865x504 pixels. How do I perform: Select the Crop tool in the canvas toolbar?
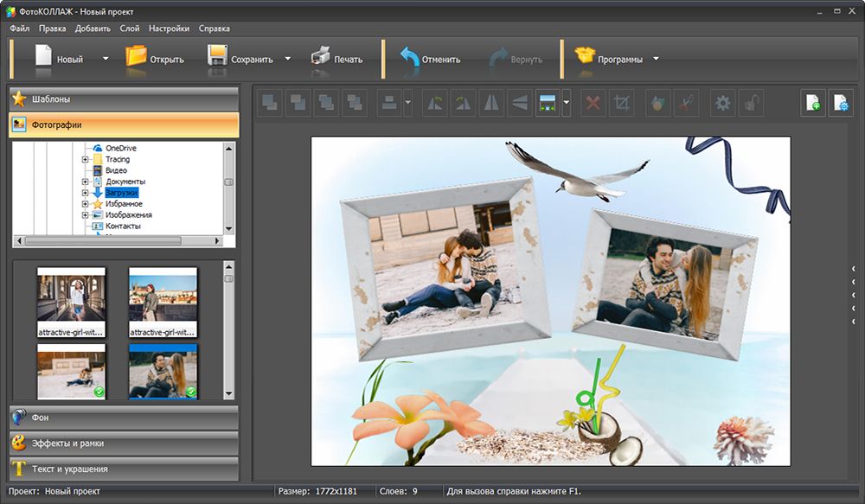coord(621,104)
